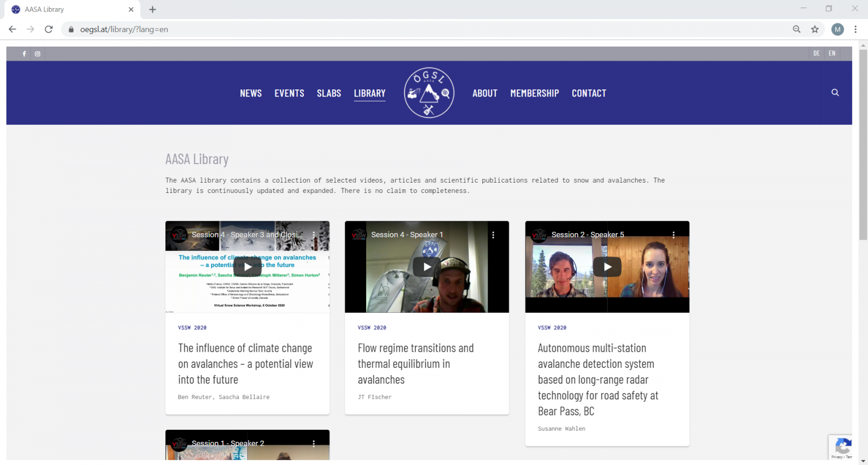Click the OGSL AASA circular logo
This screenshot has height=465, width=868.
(x=429, y=93)
